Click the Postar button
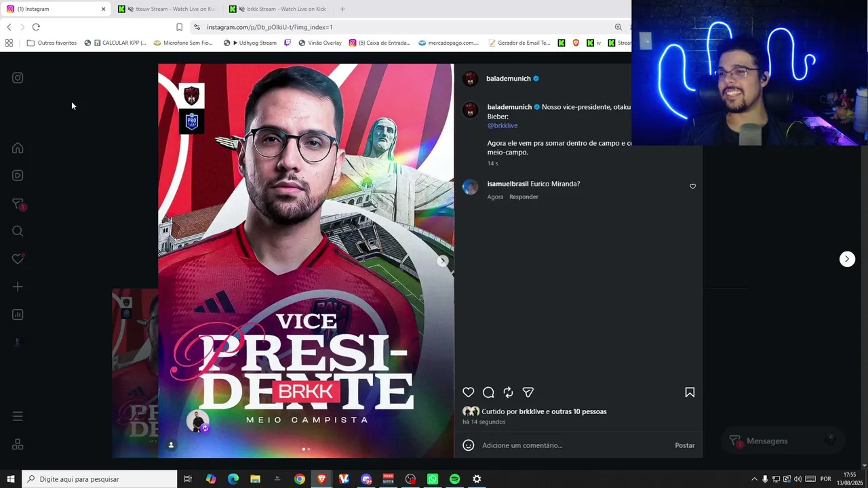 click(685, 445)
